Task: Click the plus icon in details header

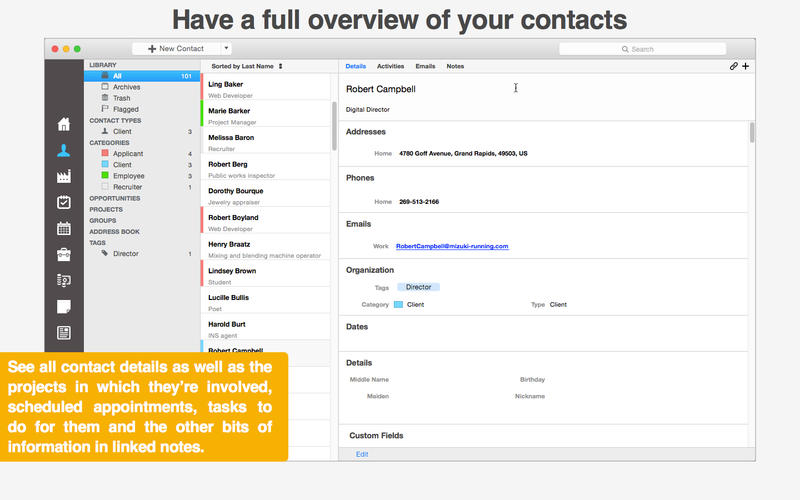Action: (x=746, y=66)
